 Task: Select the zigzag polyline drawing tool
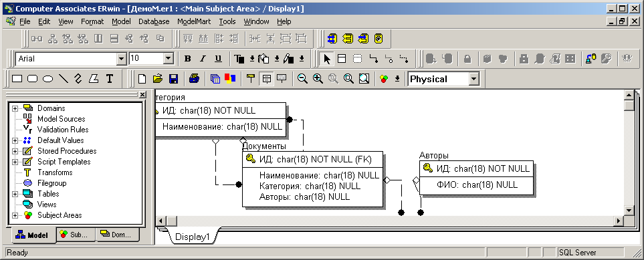78,78
